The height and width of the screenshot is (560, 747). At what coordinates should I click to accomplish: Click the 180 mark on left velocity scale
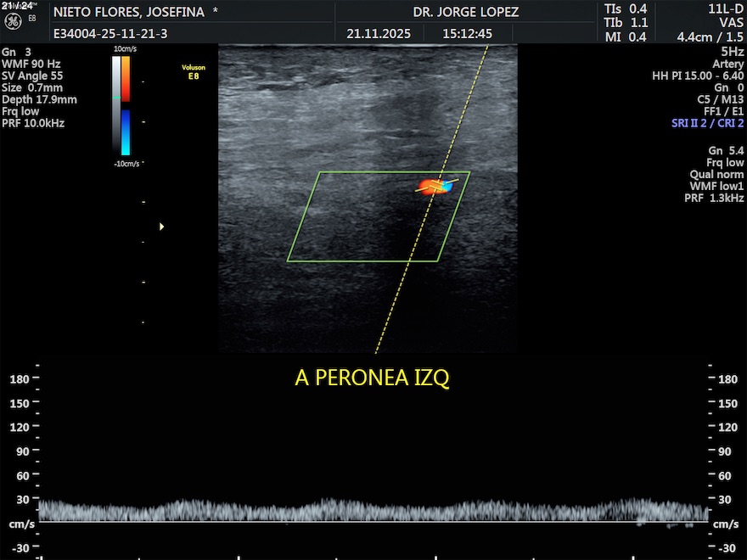click(19, 379)
